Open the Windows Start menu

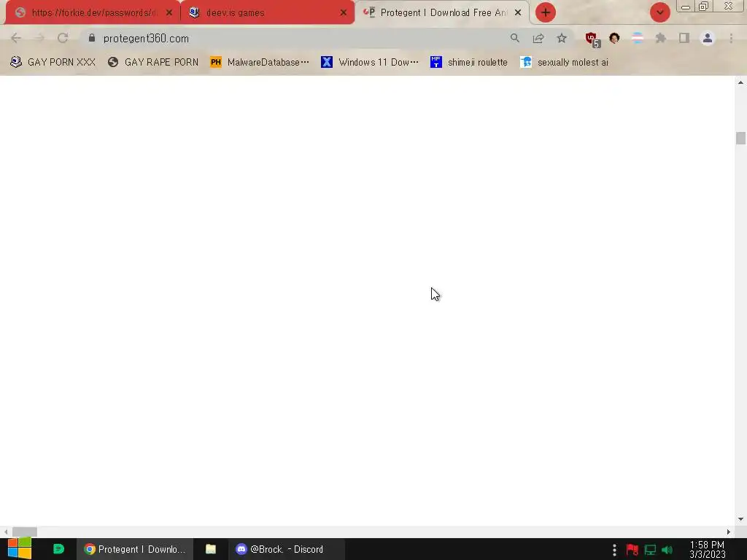(20, 549)
